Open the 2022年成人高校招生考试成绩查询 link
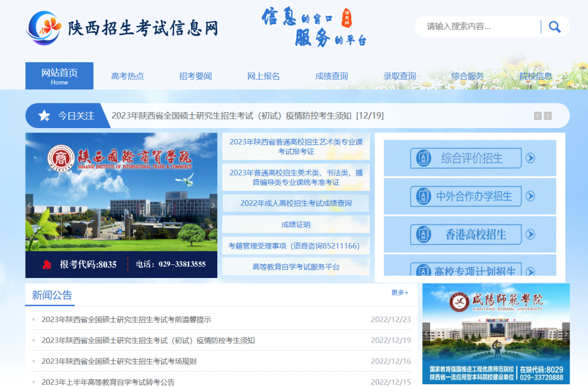 [x=296, y=203]
